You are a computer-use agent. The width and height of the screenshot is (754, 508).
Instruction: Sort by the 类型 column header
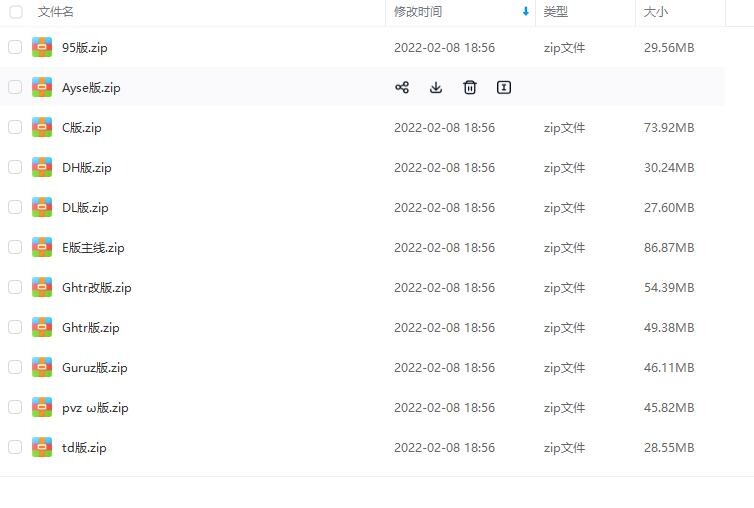(x=556, y=12)
